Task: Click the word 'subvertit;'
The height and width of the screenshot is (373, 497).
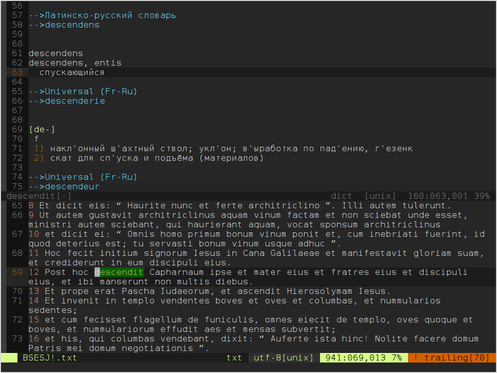Action: pyautogui.click(x=309, y=329)
